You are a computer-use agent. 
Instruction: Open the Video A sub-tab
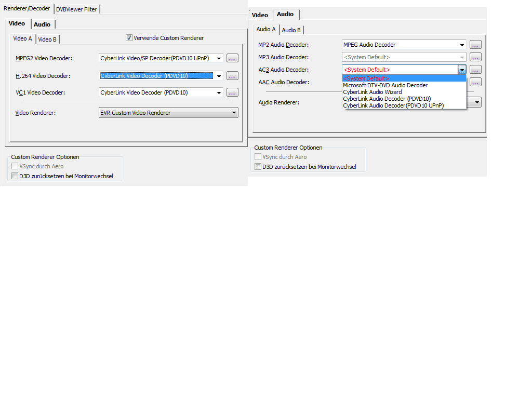click(22, 38)
